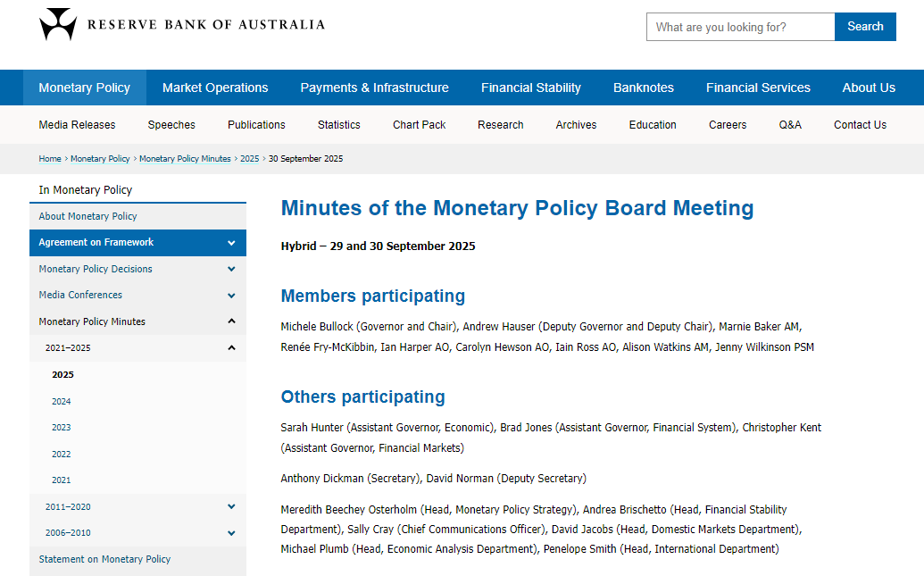The image size is (924, 576).
Task: Open Statement on Monetary Policy sidebar item
Action: click(x=104, y=559)
